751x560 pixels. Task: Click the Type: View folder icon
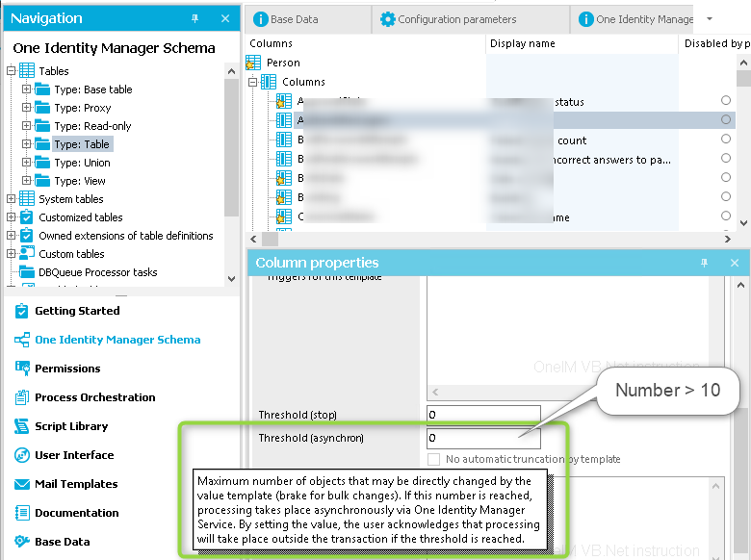pyautogui.click(x=42, y=181)
